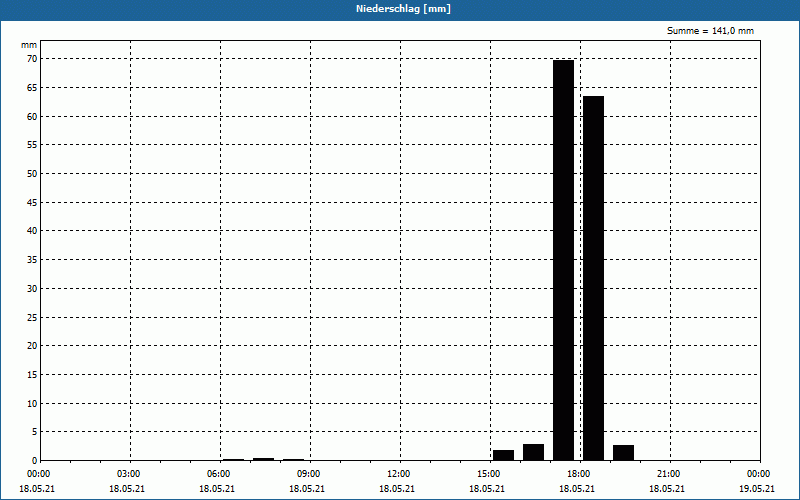This screenshot has width=800, height=500.
Task: Click the mm unit label above y-axis
Action: pyautogui.click(x=29, y=45)
